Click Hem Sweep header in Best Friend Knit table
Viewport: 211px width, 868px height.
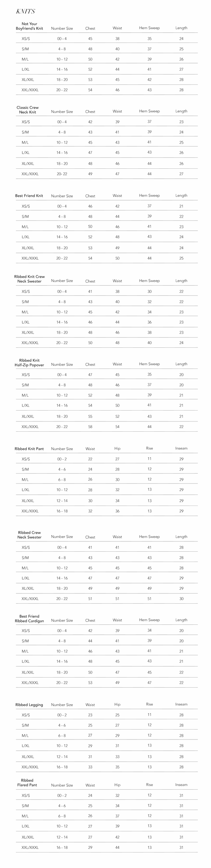(149, 195)
